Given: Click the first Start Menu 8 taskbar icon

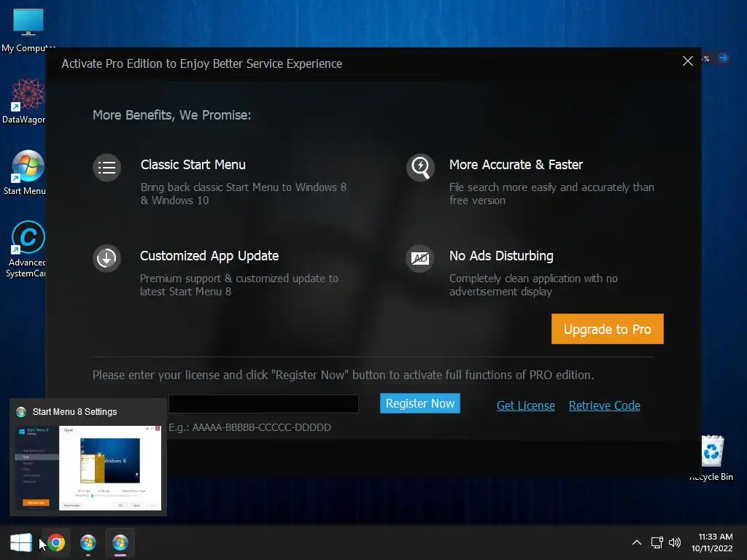Looking at the screenshot, I should click(88, 542).
